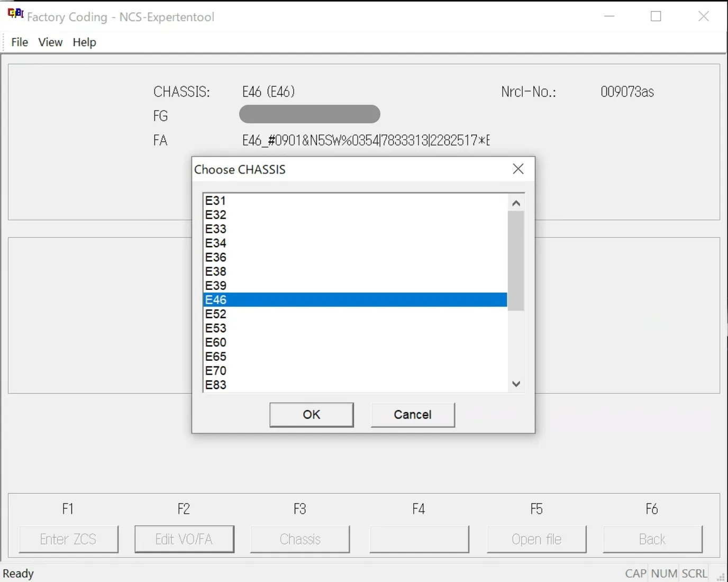Click the Back F6 button

point(652,539)
